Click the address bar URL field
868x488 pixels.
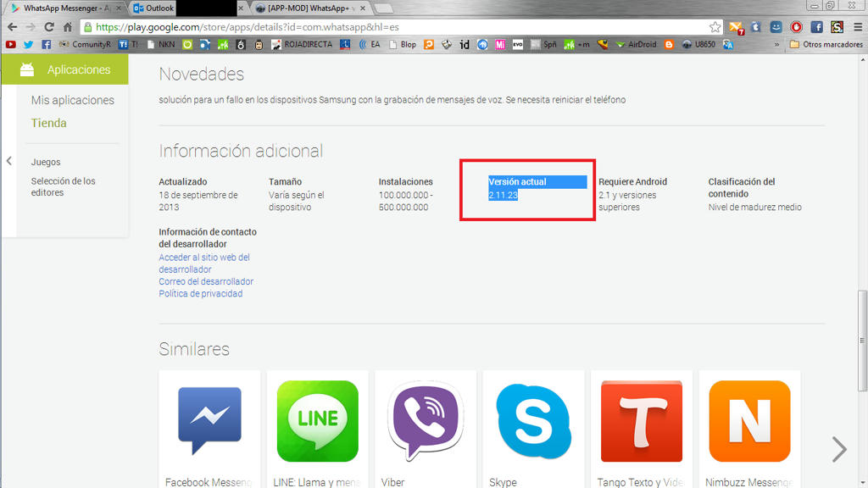click(381, 27)
